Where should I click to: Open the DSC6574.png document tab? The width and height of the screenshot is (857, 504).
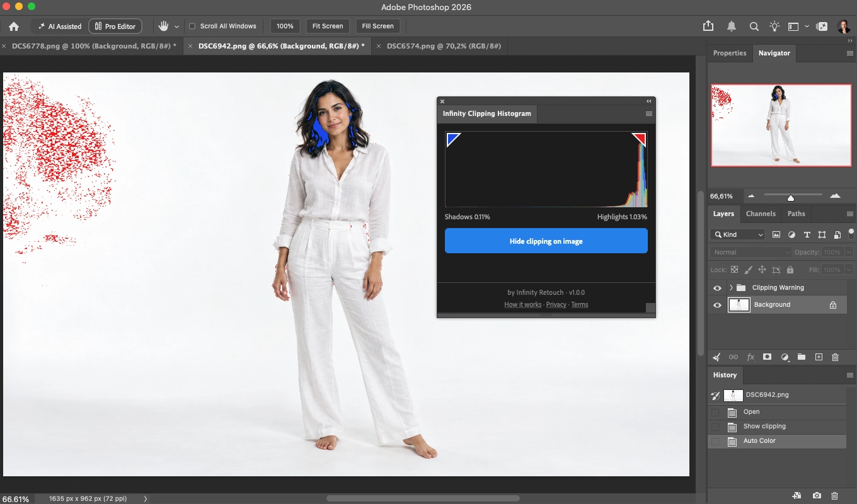pos(444,46)
